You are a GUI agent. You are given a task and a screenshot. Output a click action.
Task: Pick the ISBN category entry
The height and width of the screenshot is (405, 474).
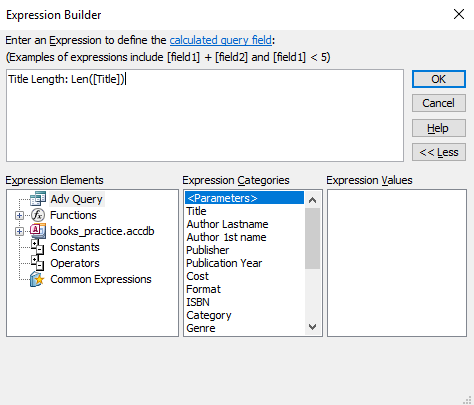click(198, 302)
